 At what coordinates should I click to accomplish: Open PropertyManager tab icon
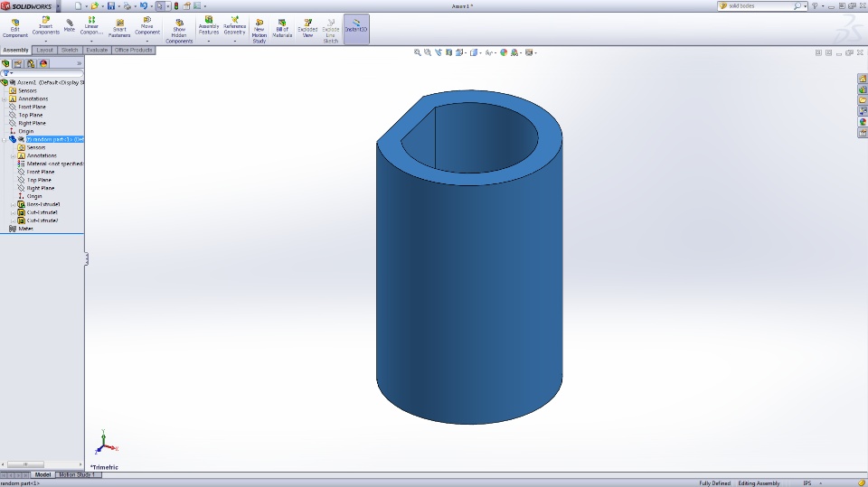click(x=18, y=63)
